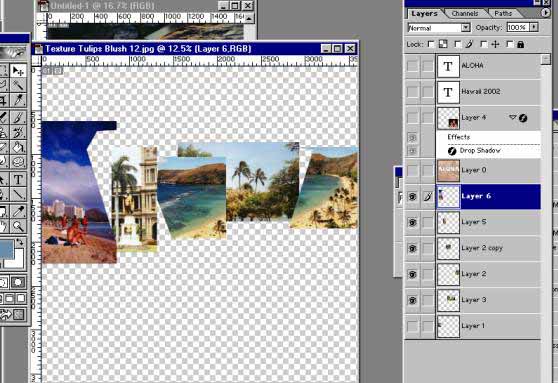Select the Zoom tool
Image resolution: width=558 pixels, height=383 pixels.
pos(18,226)
